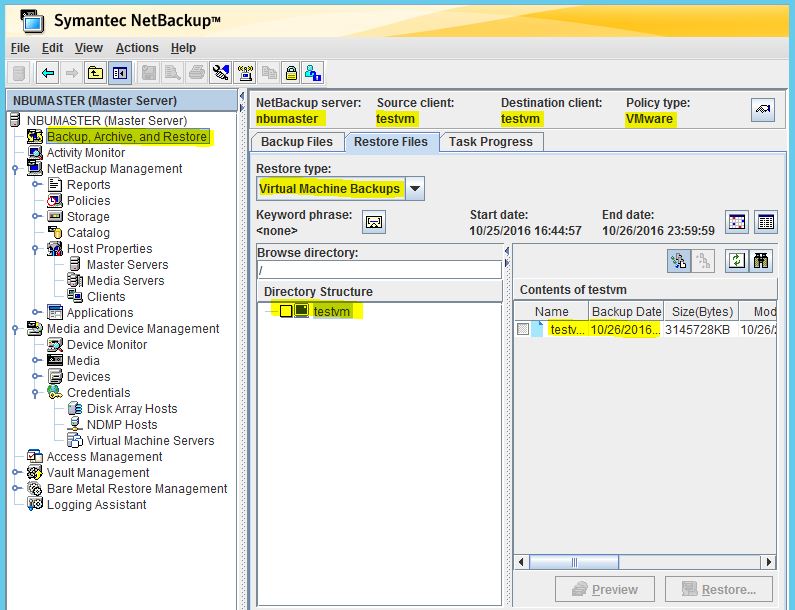Click the forward arrow toolbar icon

[71, 74]
